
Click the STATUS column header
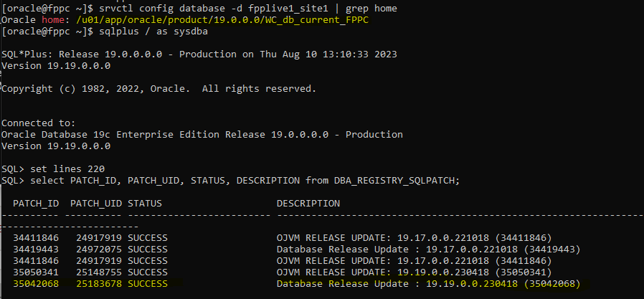[145, 204]
